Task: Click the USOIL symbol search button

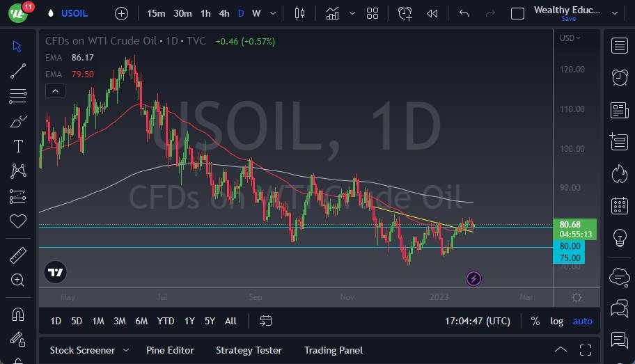Action: pyautogui.click(x=75, y=13)
